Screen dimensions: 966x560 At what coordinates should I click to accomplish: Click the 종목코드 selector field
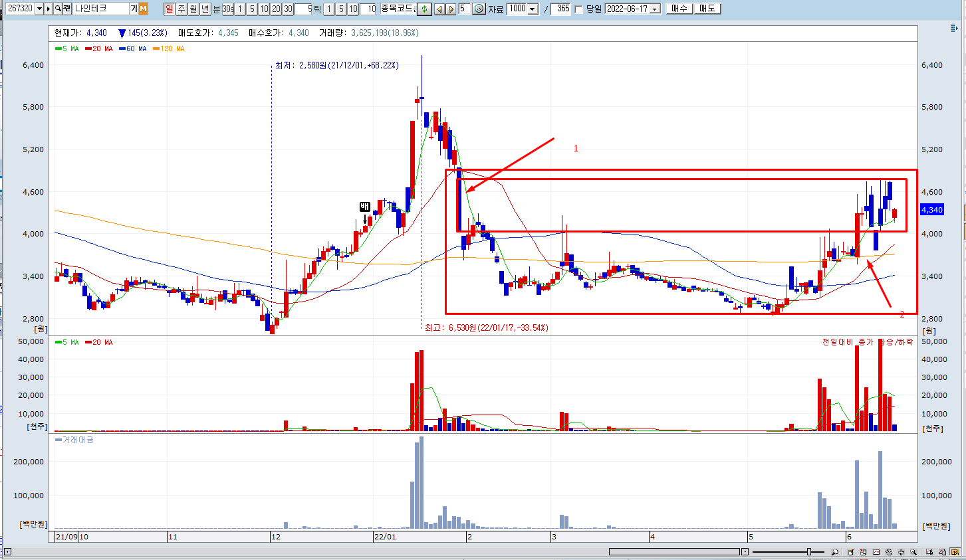398,9
